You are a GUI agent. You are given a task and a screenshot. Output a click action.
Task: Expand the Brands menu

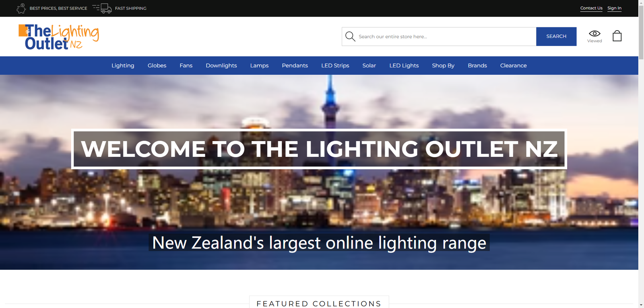(x=477, y=66)
